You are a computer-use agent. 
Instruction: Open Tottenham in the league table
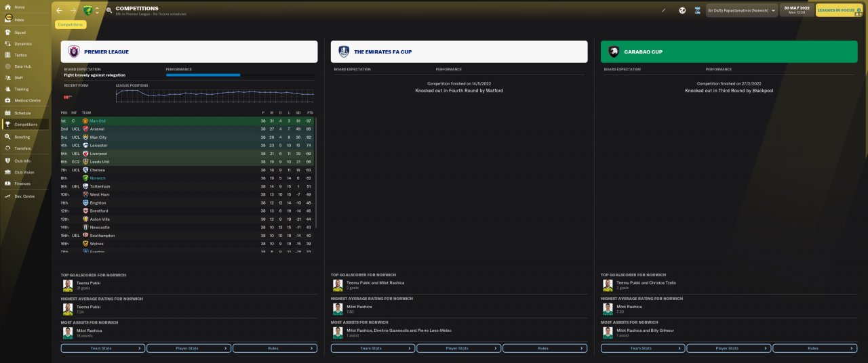pos(100,186)
